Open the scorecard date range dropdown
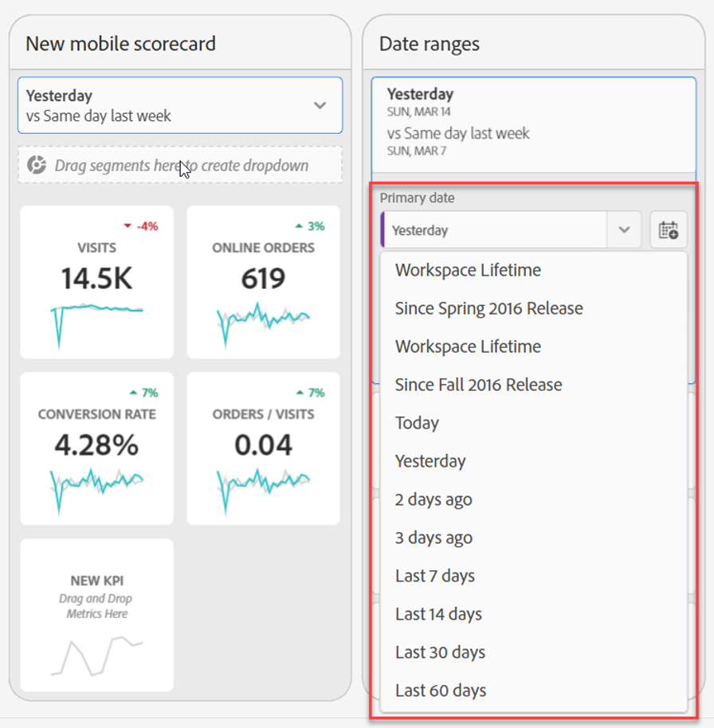Screen dimensions: 714x728 180,105
